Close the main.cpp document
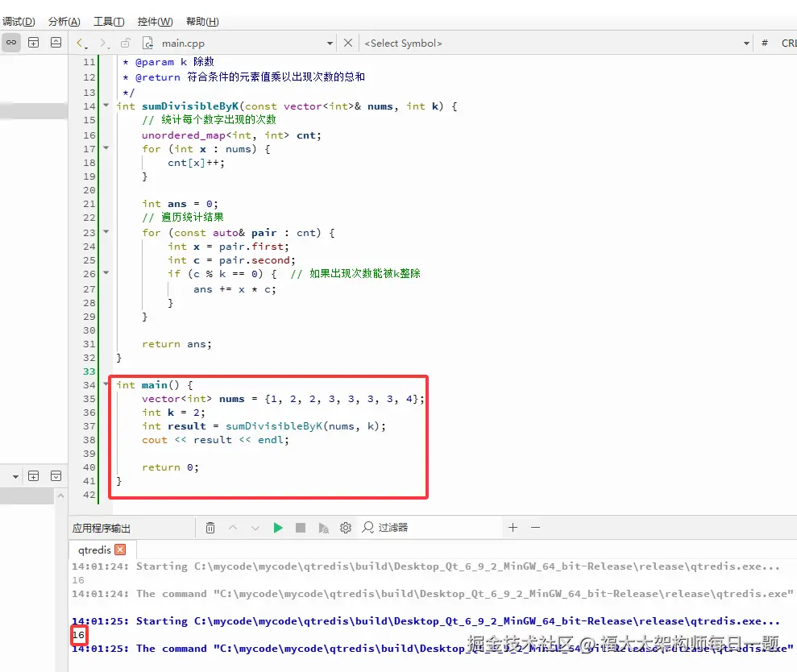Viewport: 797px width, 672px height. [348, 44]
